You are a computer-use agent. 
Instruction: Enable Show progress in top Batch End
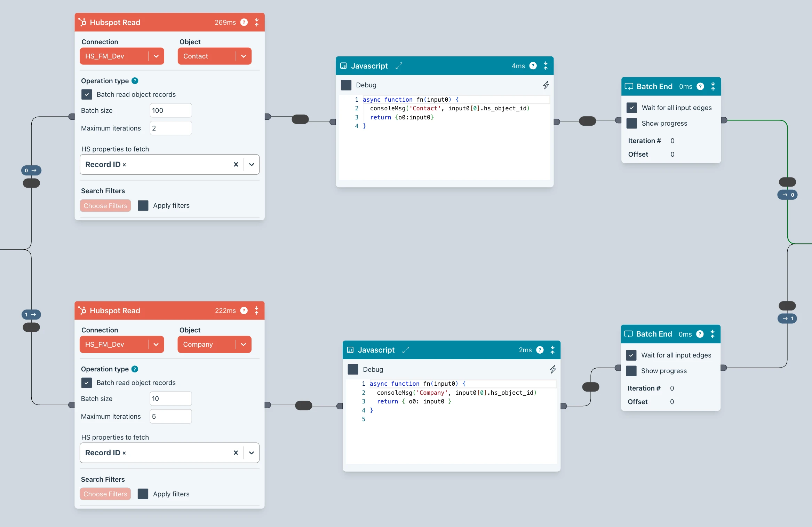coord(632,124)
